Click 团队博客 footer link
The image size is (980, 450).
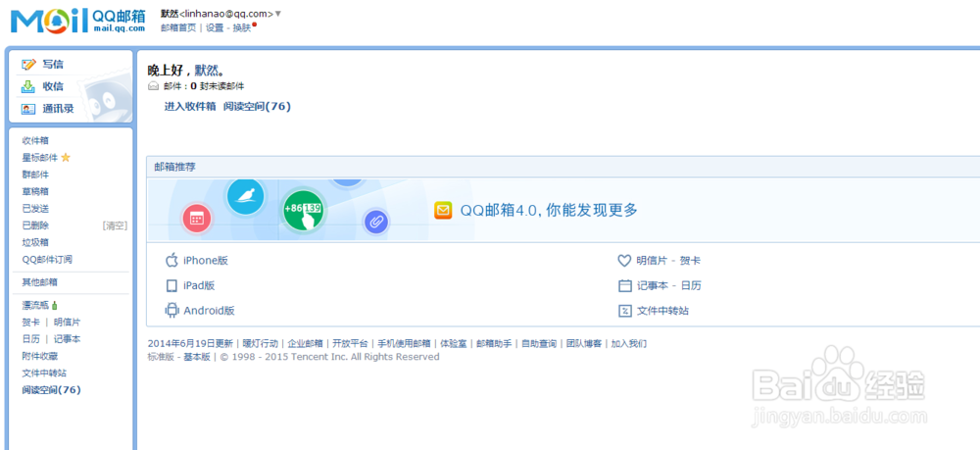point(584,343)
